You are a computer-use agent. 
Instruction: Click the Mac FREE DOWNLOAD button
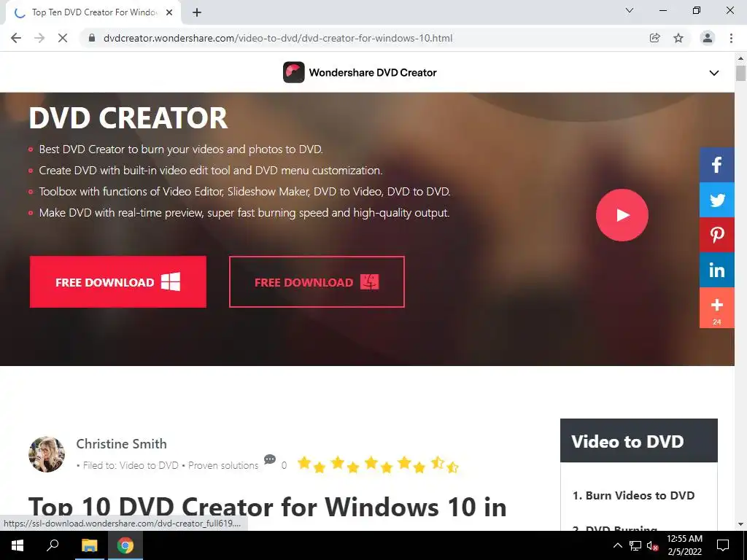click(317, 282)
